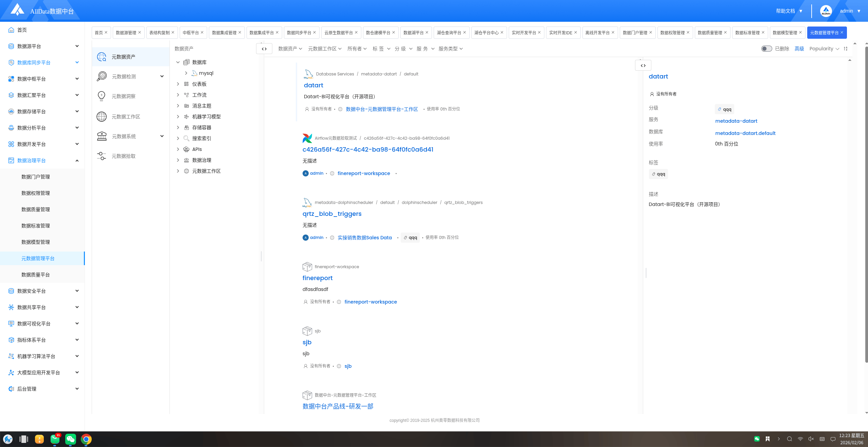Open the 元数据资产 globe icon
The image size is (868, 447).
pos(102,57)
